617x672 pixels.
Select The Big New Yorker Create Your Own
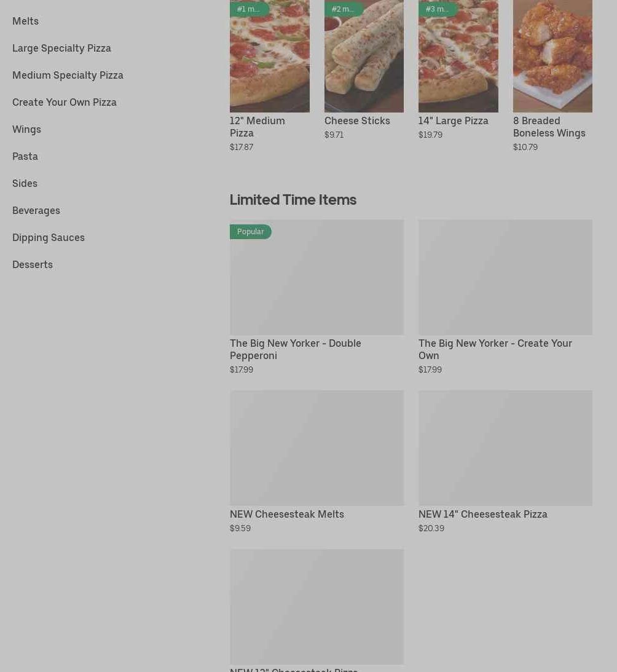click(505, 283)
